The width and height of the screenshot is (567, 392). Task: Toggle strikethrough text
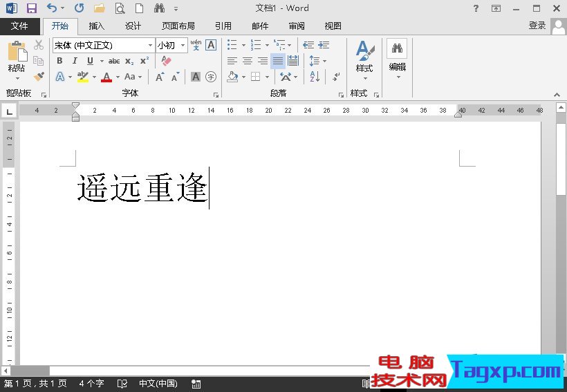(x=114, y=61)
